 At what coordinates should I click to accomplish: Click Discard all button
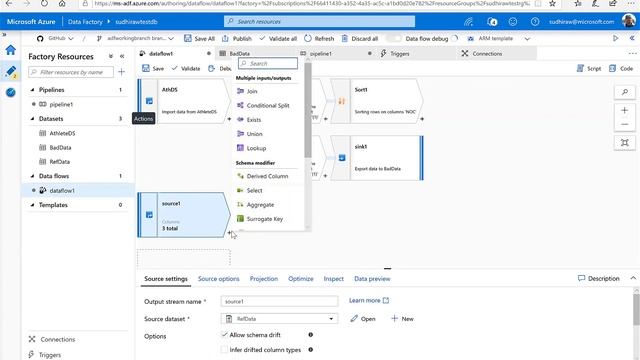point(360,38)
